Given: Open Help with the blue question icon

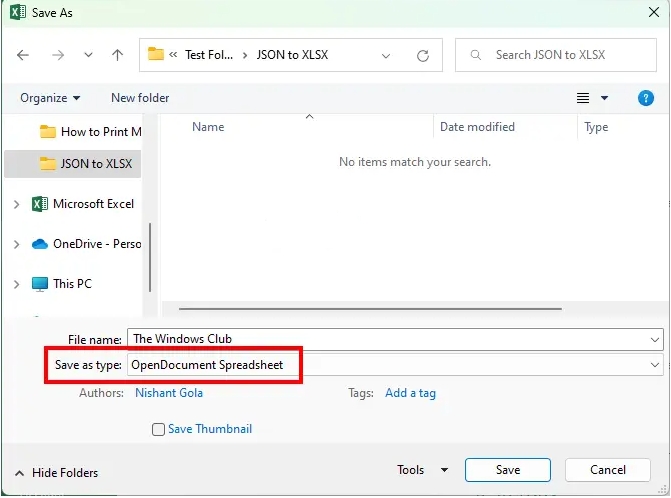Looking at the screenshot, I should (x=645, y=98).
